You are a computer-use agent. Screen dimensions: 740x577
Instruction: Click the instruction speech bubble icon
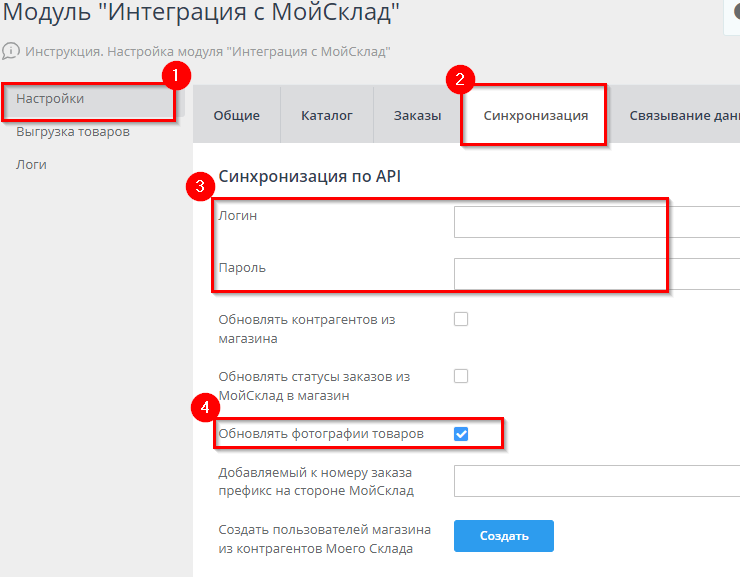click(11, 50)
